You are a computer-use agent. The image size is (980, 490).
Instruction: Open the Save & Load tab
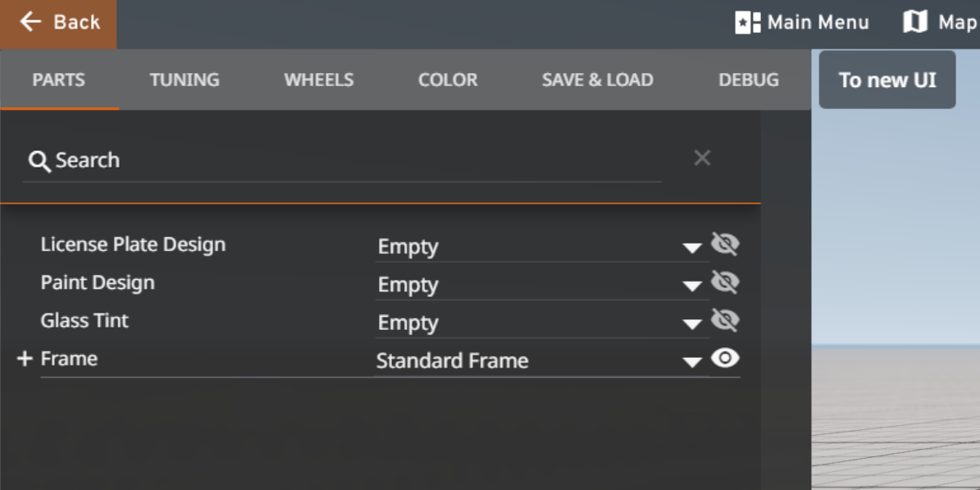click(597, 80)
